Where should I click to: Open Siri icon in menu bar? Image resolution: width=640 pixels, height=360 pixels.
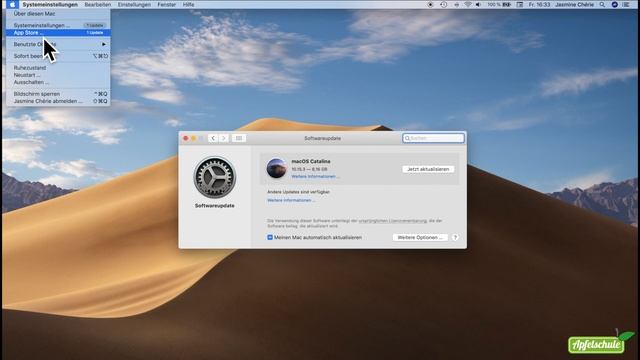coord(614,4)
